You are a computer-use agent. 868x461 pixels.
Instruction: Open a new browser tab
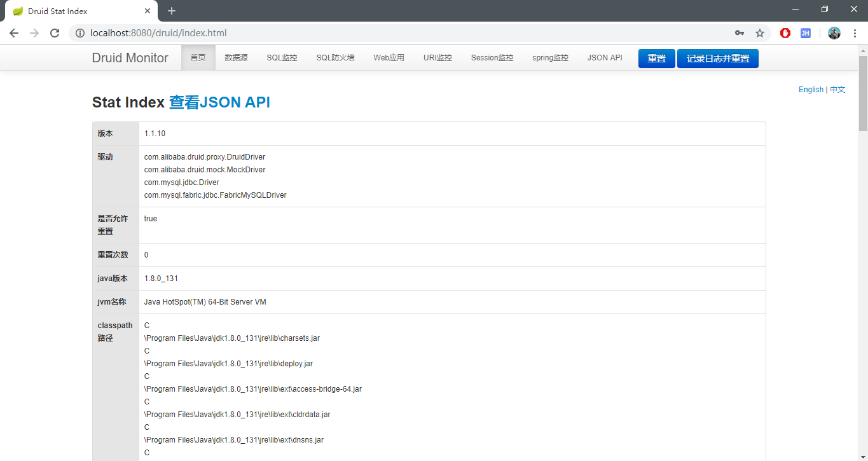172,11
